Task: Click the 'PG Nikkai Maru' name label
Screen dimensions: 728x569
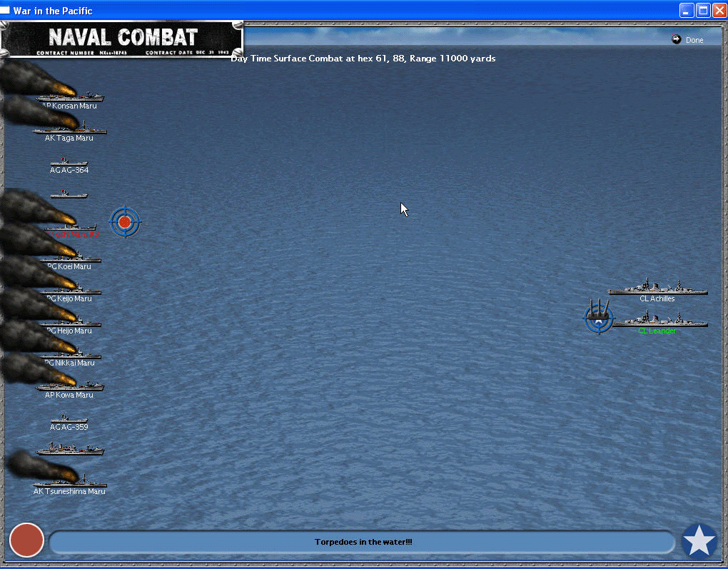Action: coord(69,363)
